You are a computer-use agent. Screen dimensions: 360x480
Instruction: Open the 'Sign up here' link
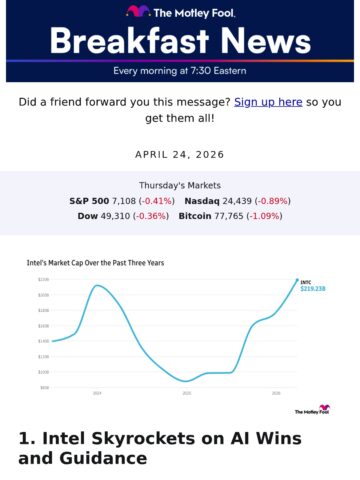pos(268,102)
